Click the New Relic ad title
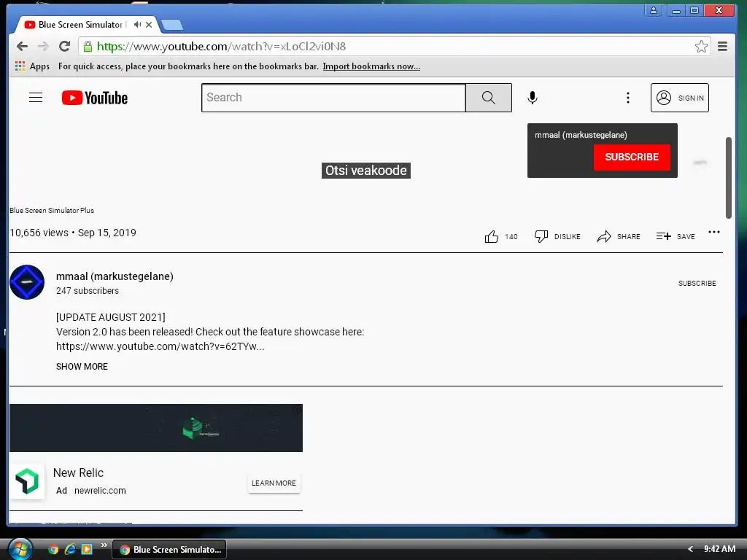 78,472
